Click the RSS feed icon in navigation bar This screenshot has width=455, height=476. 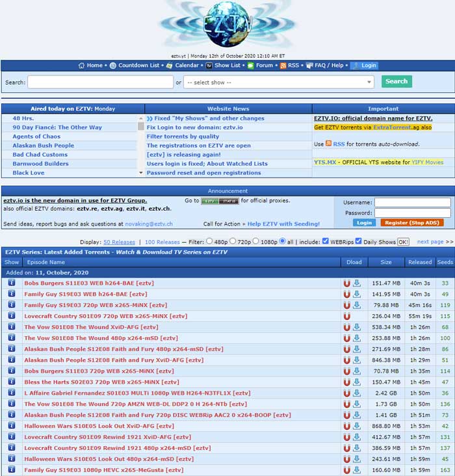tap(283, 66)
